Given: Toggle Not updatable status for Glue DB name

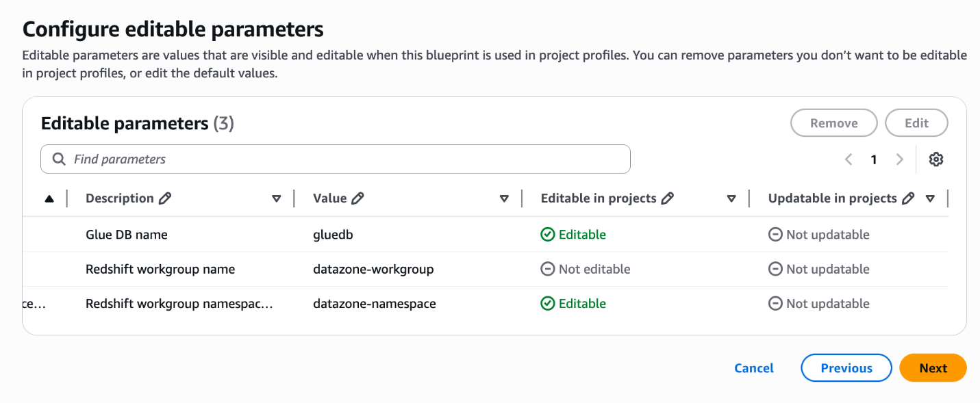Looking at the screenshot, I should [819, 235].
